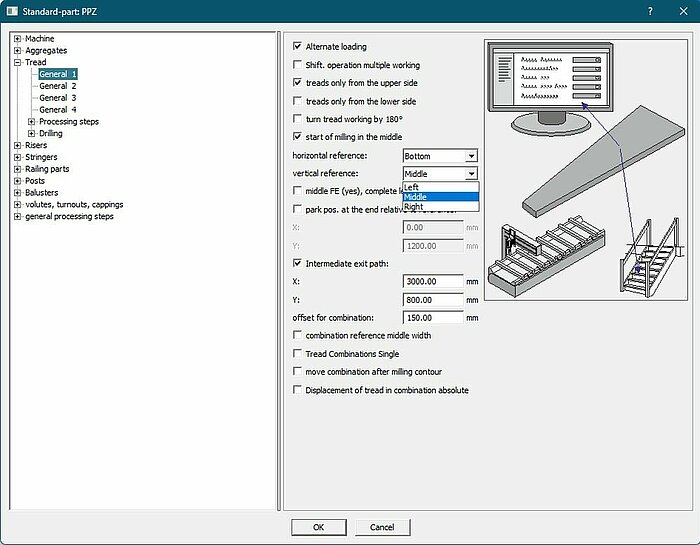
Task: Expand the Stringers tree node
Action: click(x=17, y=157)
